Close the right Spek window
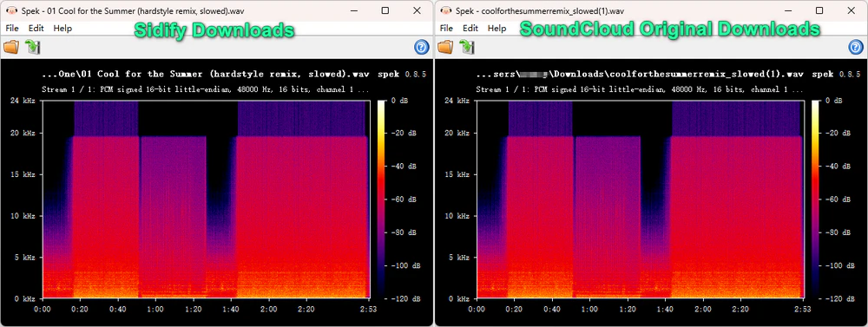Image resolution: width=868 pixels, height=327 pixels. point(852,10)
